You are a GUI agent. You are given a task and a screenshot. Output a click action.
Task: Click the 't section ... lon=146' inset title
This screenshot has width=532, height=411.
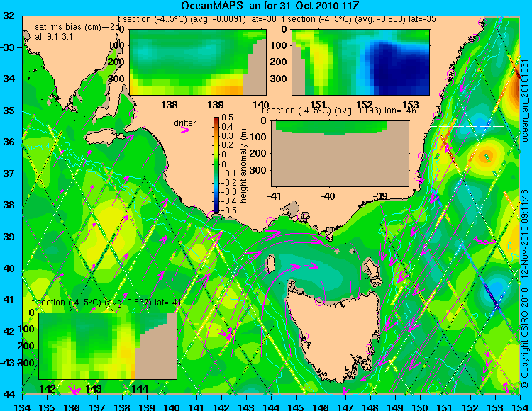click(338, 111)
